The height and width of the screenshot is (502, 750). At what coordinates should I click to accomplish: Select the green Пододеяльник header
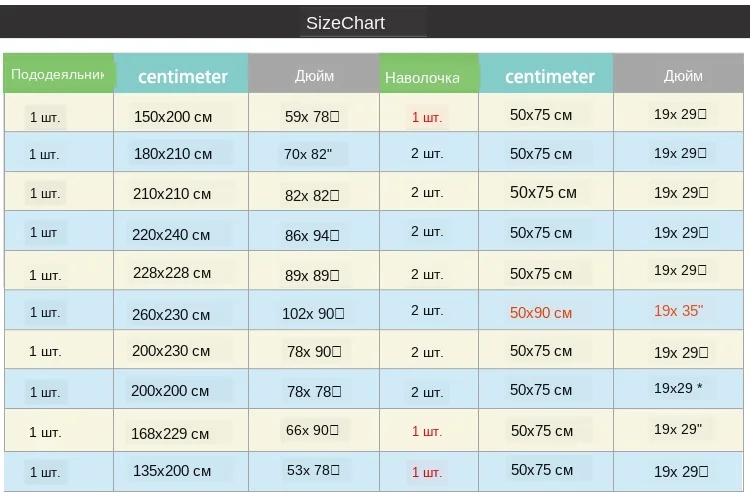point(59,73)
